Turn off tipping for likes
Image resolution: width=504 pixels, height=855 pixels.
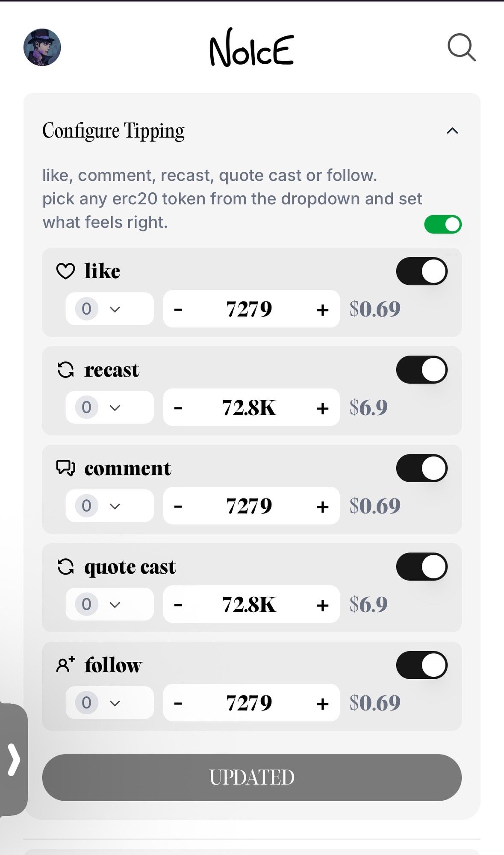click(421, 271)
